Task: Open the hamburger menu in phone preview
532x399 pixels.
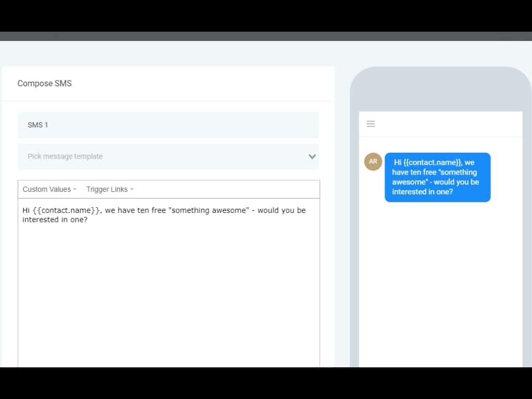Action: [370, 124]
